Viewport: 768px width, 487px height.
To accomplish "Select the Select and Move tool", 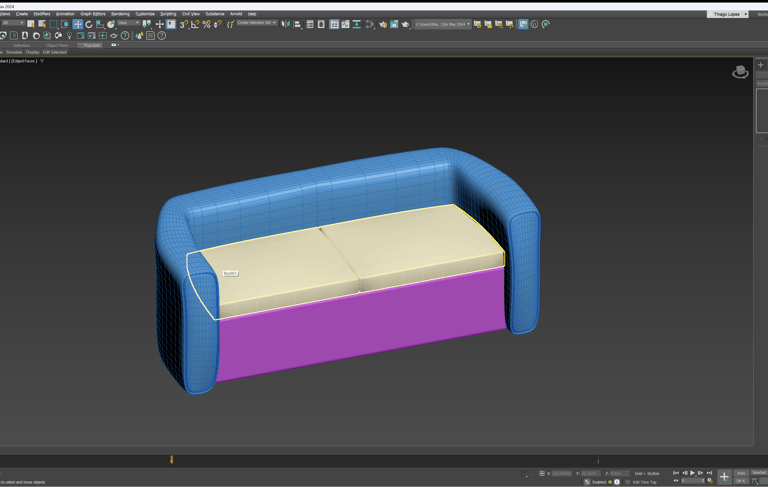I will tap(78, 24).
